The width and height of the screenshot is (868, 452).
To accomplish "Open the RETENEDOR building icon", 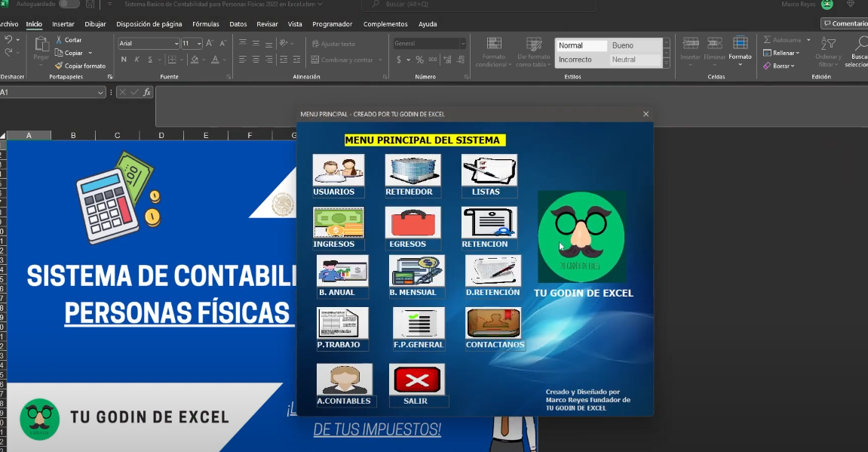I will 413,170.
